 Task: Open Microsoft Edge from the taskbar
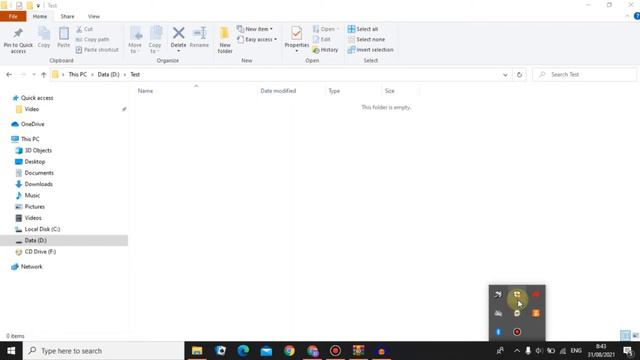tap(243, 351)
